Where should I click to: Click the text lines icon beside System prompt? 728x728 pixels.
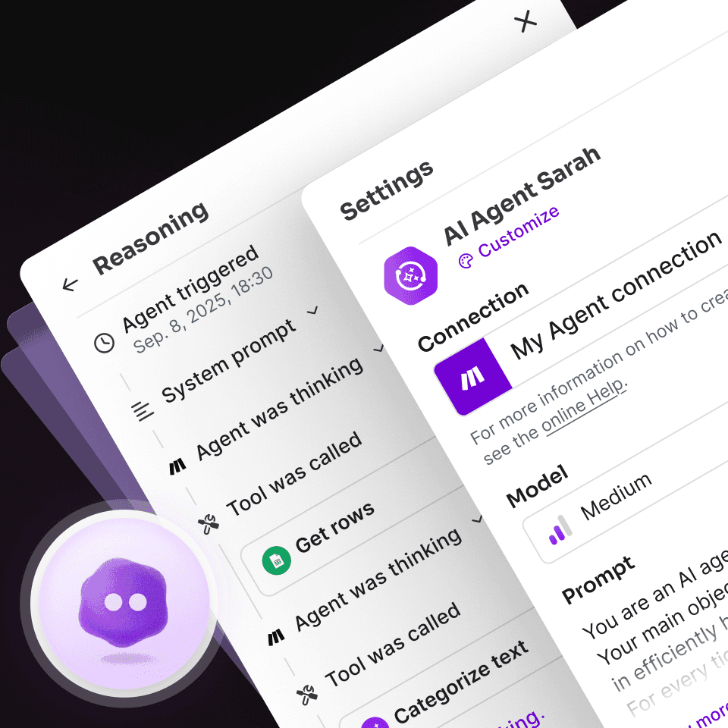(142, 411)
